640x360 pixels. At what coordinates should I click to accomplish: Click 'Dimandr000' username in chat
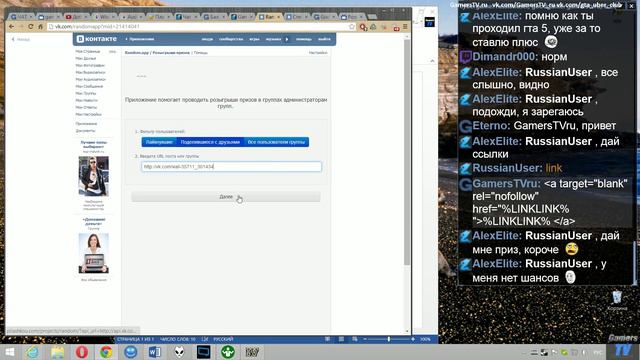tap(503, 57)
